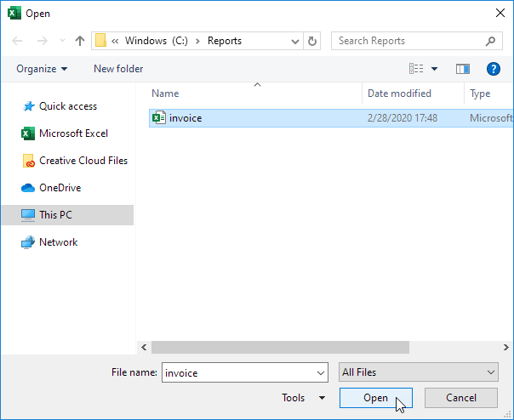Select OneDrive in the navigation pane
The height and width of the screenshot is (420, 514).
point(60,188)
